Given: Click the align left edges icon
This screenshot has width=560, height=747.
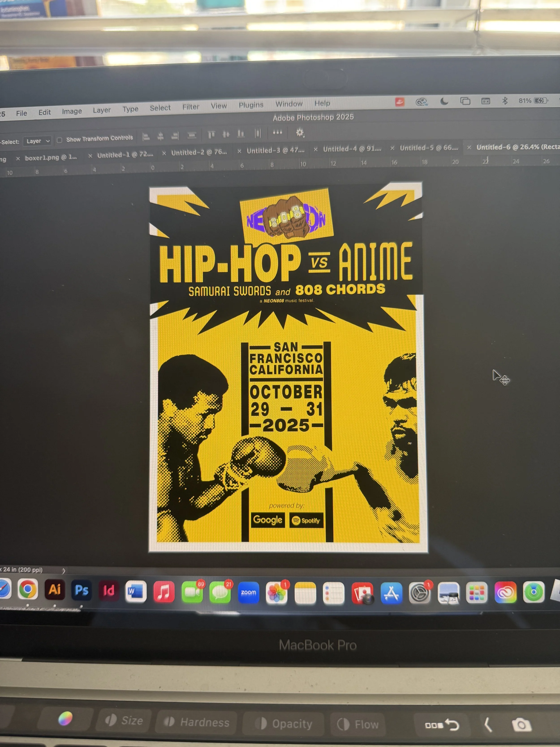Looking at the screenshot, I should [x=146, y=137].
